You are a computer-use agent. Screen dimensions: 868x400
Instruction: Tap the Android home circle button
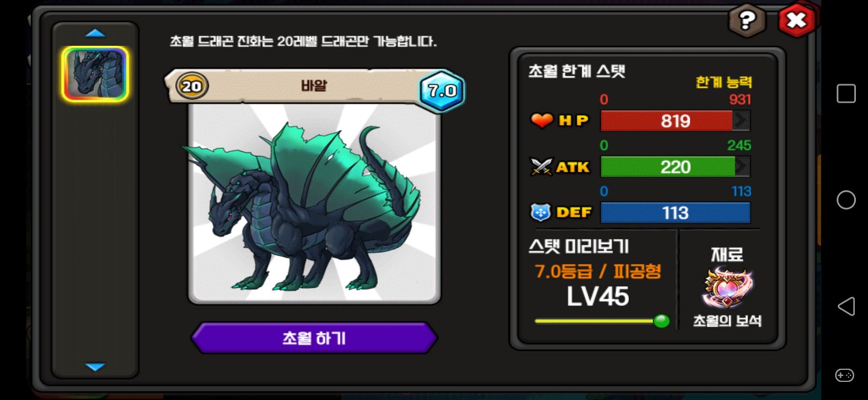click(846, 200)
